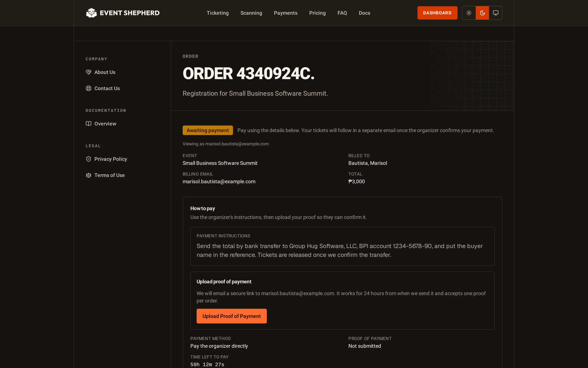Screen dimensions: 588x368
Task: Go to the Pricing page
Action: coord(317,13)
